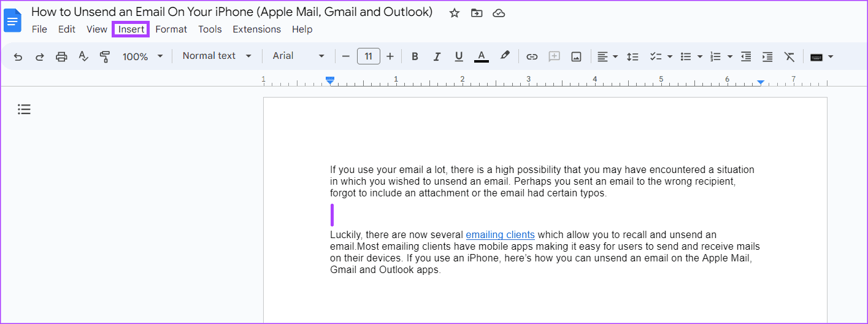Open Normal text style dropdown
Screen dimensions: 868x324
pos(217,56)
